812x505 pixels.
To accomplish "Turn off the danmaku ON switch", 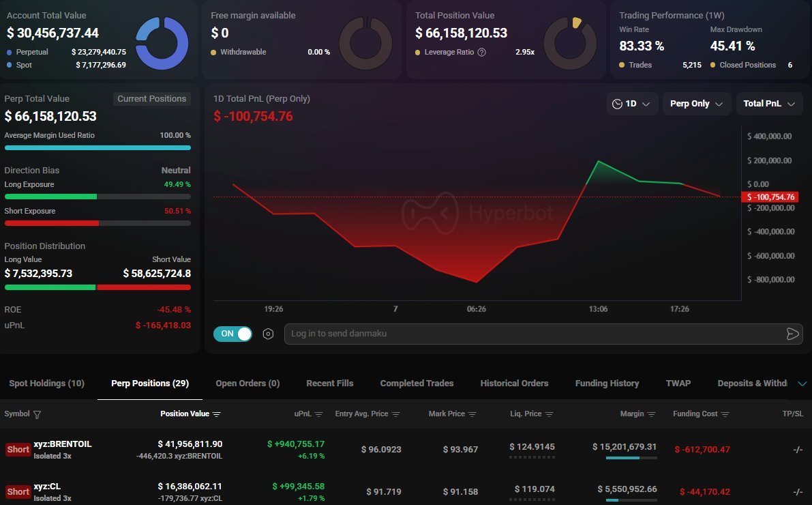I will click(232, 334).
